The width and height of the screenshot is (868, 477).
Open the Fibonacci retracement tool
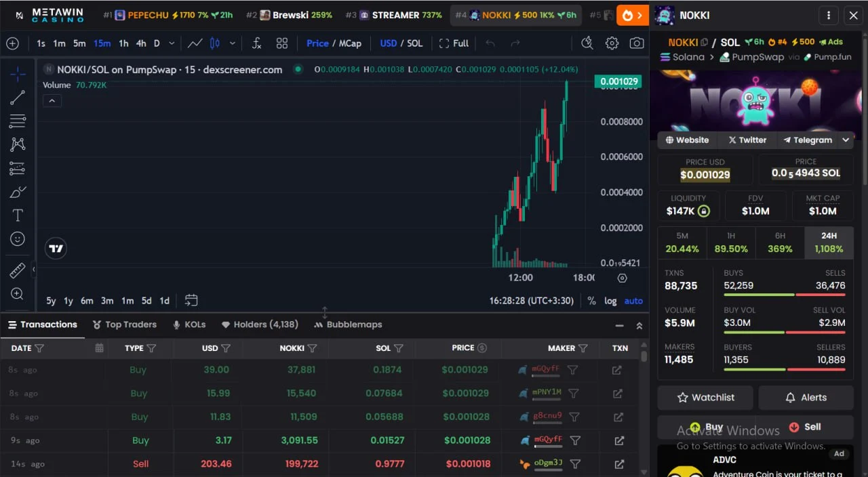click(18, 121)
